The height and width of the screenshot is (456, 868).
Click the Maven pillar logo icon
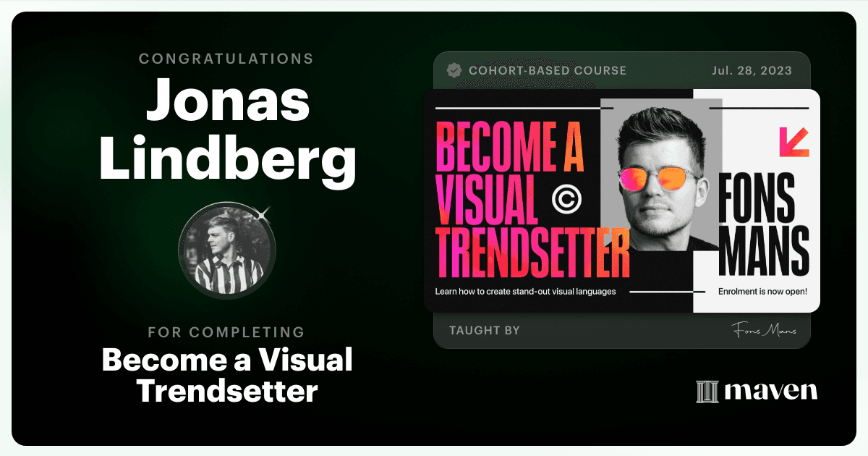tap(707, 392)
